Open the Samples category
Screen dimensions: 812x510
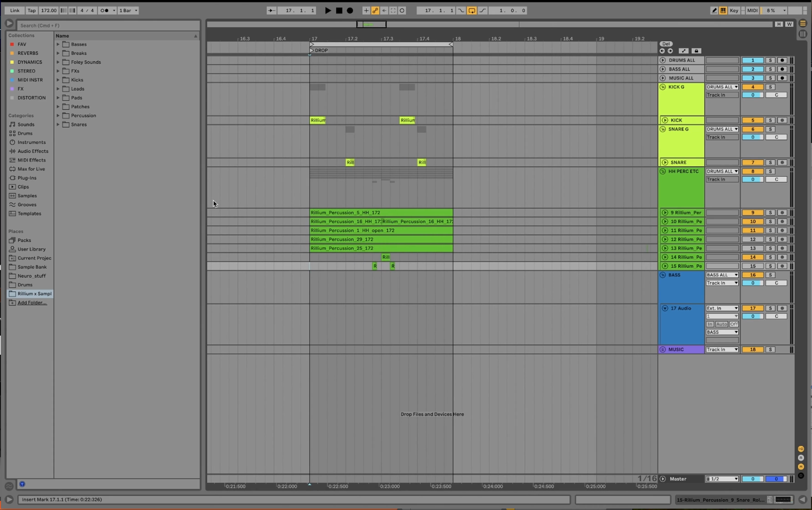27,196
